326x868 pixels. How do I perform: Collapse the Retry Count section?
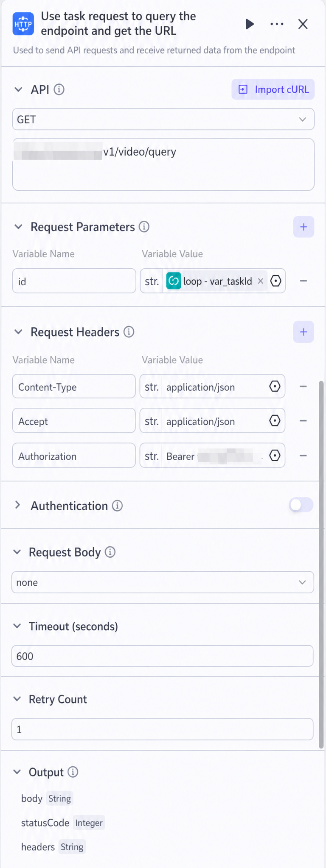point(17,699)
